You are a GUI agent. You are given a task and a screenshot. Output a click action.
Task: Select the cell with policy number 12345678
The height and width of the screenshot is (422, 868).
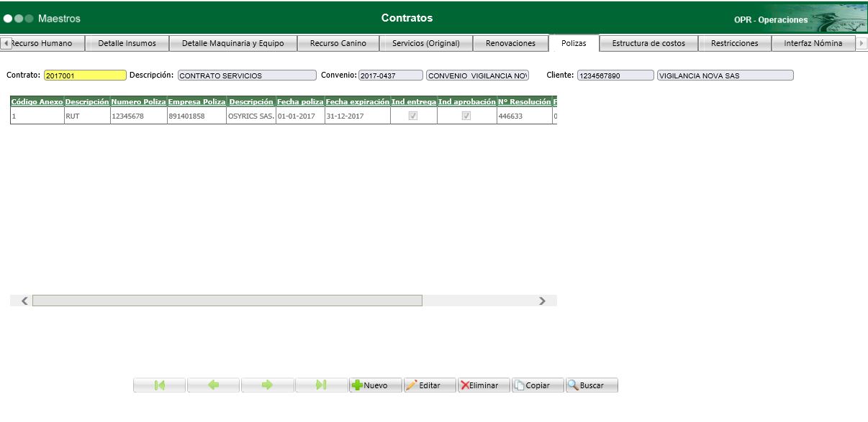[139, 116]
